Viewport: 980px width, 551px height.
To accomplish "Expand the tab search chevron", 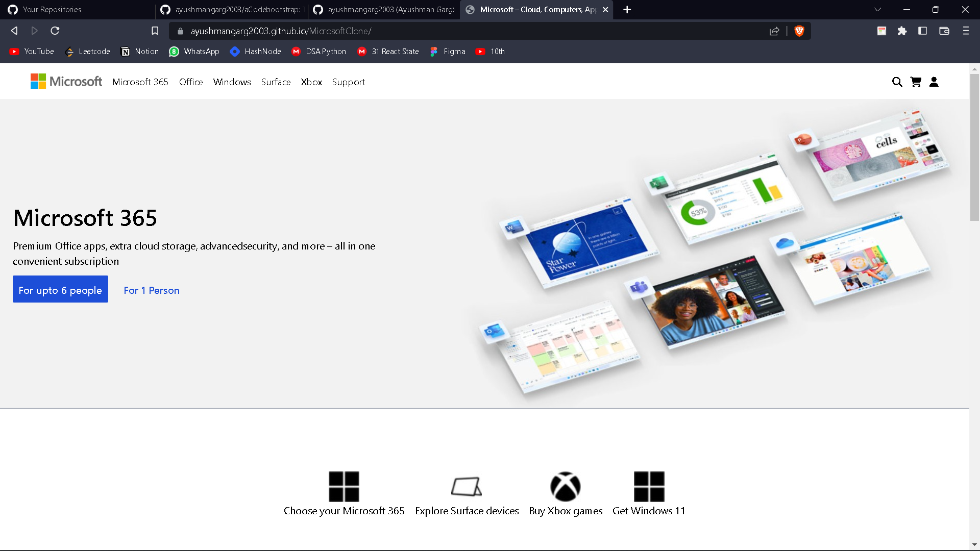I will (877, 10).
